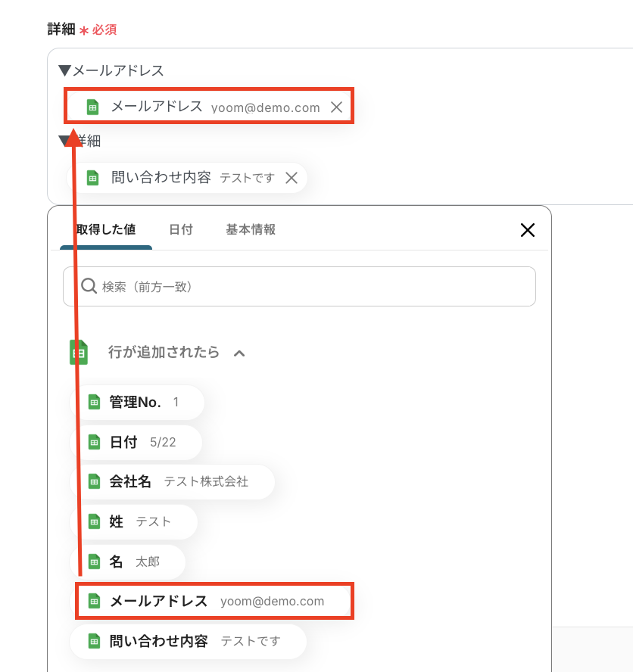Remove the メールアドレス chip with its X

(x=337, y=107)
